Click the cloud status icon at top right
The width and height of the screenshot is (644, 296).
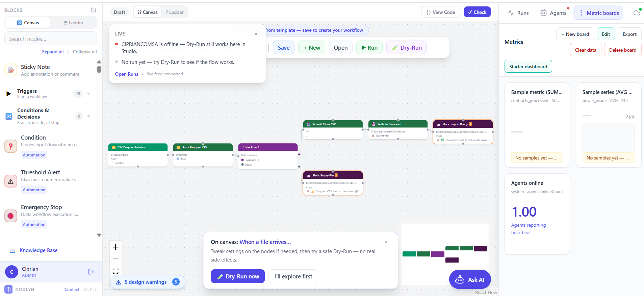[x=637, y=13]
